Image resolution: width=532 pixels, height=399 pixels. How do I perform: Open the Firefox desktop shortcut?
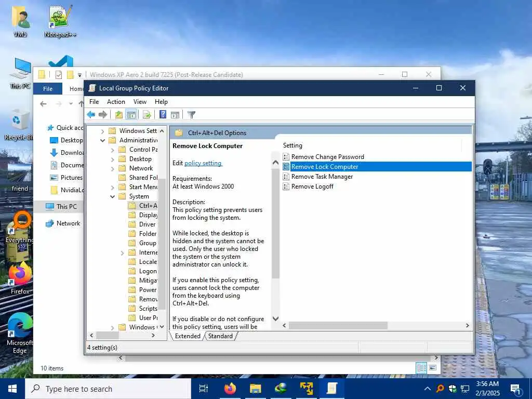[20, 278]
